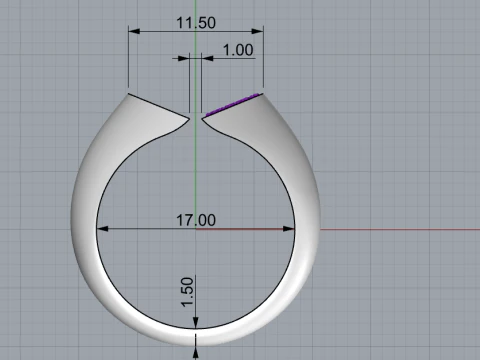
Task: Select the 11.50 width dimension text
Action: pos(196,23)
